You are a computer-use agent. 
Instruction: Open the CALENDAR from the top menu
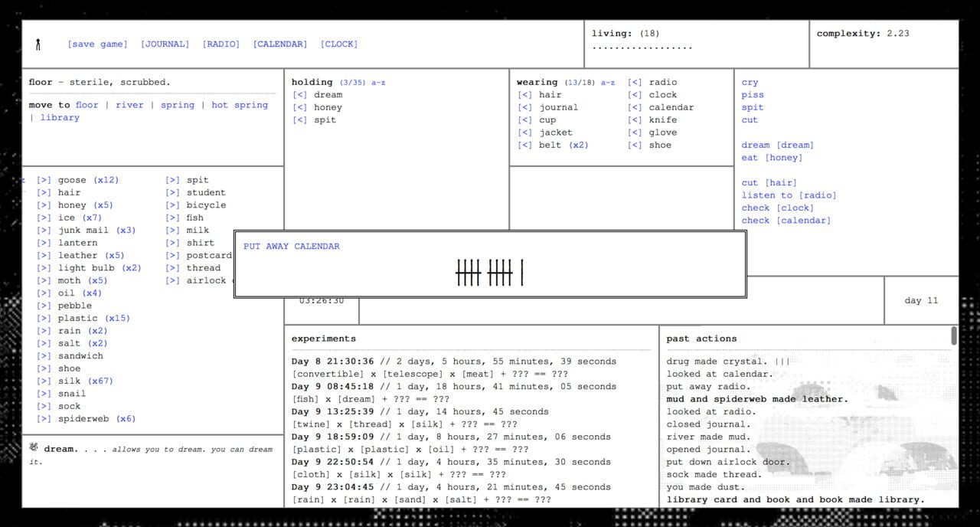click(279, 44)
